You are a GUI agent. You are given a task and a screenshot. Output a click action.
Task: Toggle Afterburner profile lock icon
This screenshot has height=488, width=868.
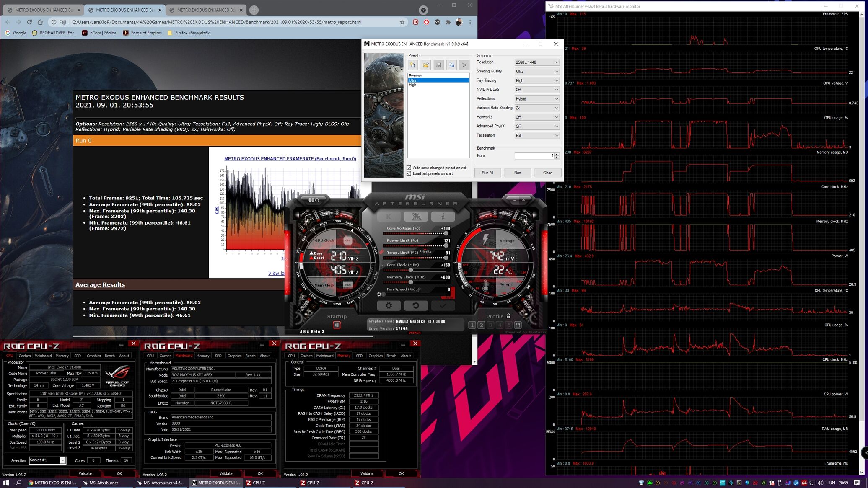[508, 316]
